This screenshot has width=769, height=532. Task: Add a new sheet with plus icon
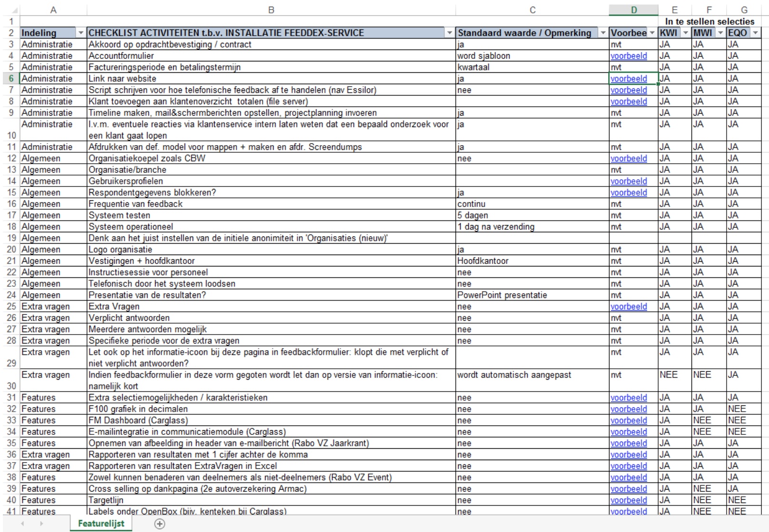pyautogui.click(x=160, y=523)
